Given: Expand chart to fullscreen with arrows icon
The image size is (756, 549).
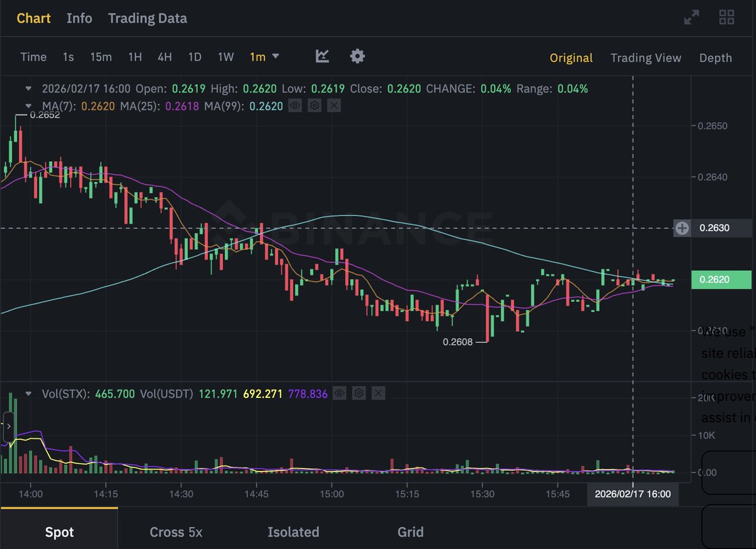Looking at the screenshot, I should (692, 17).
